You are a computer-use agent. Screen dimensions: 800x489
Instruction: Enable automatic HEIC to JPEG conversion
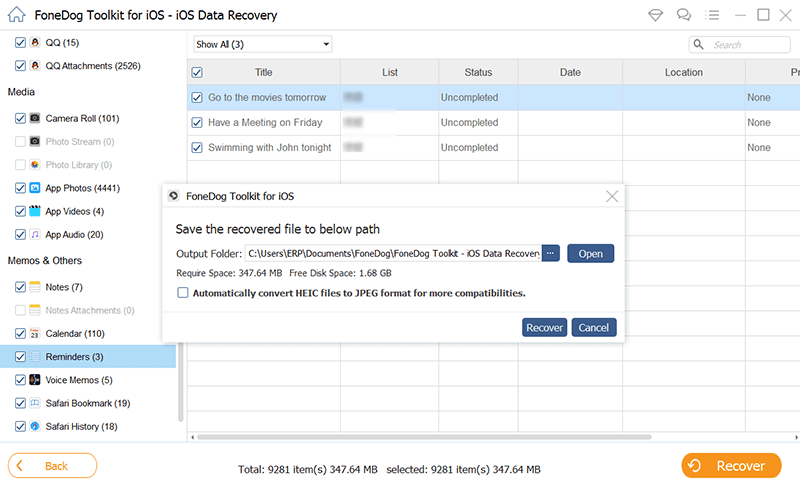click(183, 292)
